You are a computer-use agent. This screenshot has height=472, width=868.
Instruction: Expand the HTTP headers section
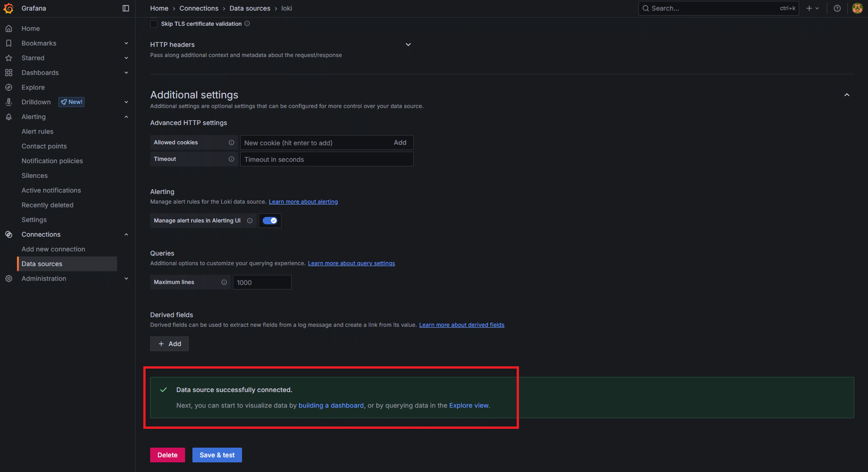pos(408,45)
